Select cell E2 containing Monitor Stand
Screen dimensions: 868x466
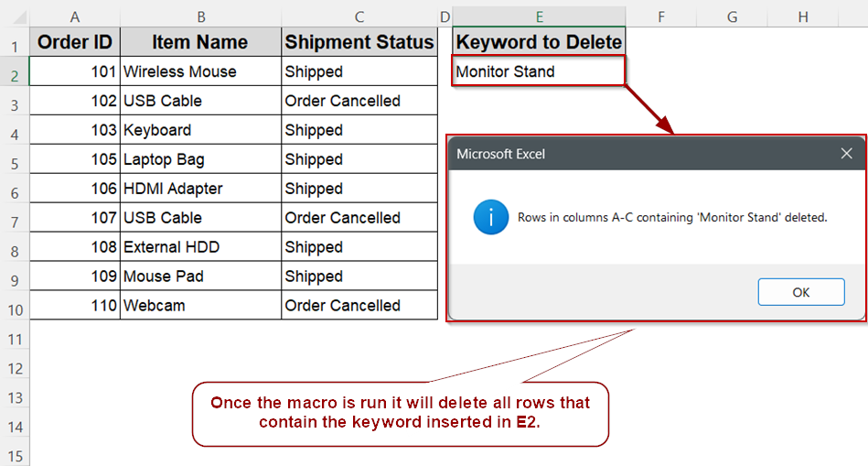539,70
